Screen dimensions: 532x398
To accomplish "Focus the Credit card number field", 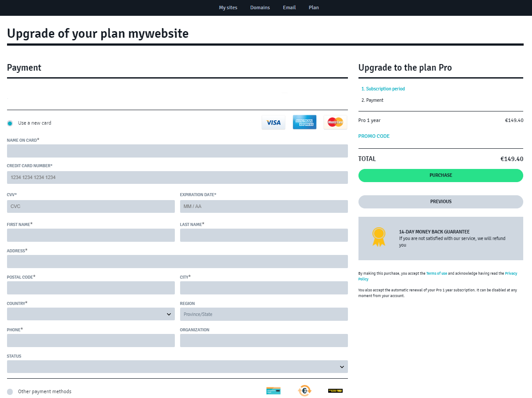I will tap(177, 177).
